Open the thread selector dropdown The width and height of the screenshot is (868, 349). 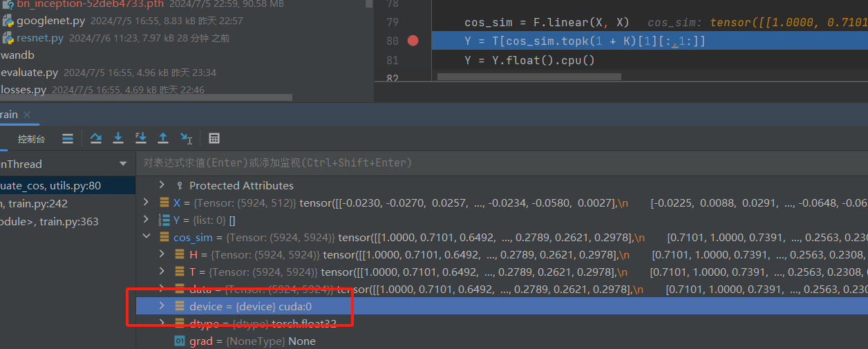[x=123, y=164]
